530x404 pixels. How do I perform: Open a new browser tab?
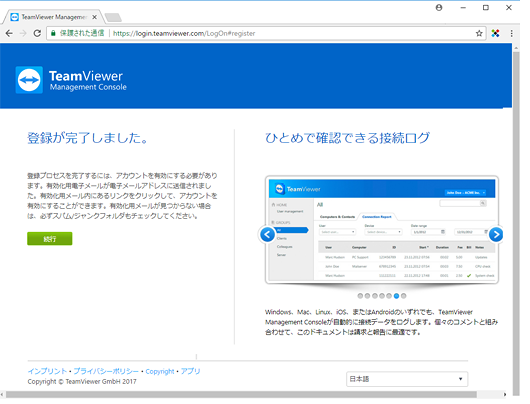point(113,17)
